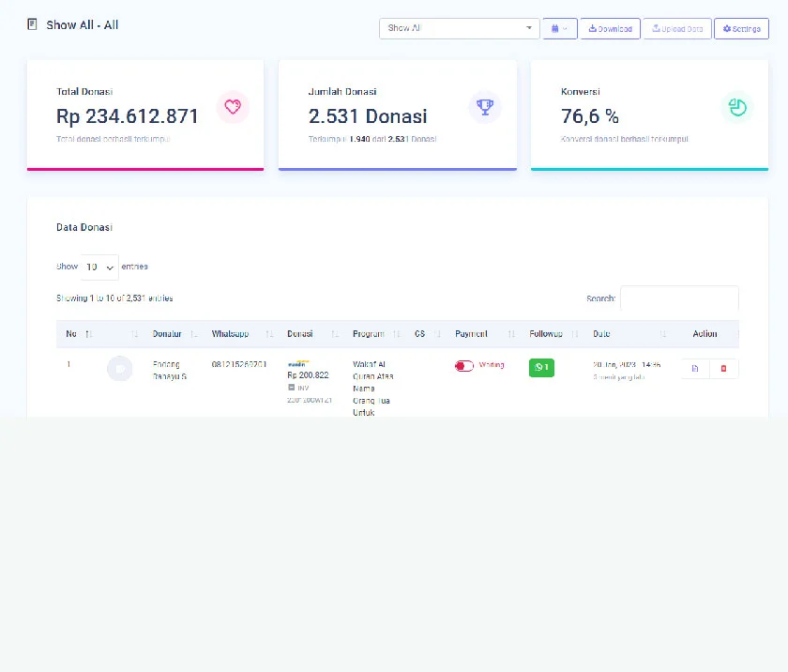This screenshot has width=788, height=672.
Task: Click the Show All icon next to page title
Action: [31, 24]
